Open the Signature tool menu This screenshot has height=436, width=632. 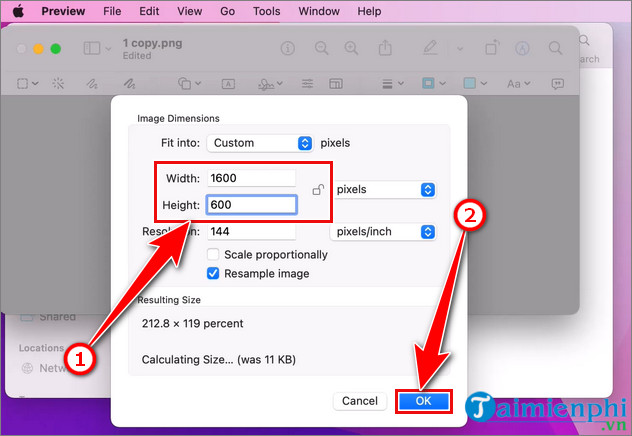[270, 84]
